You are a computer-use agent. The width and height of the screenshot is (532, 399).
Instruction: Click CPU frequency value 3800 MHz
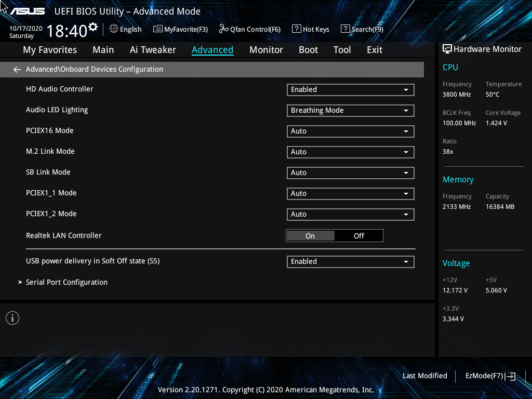click(456, 95)
